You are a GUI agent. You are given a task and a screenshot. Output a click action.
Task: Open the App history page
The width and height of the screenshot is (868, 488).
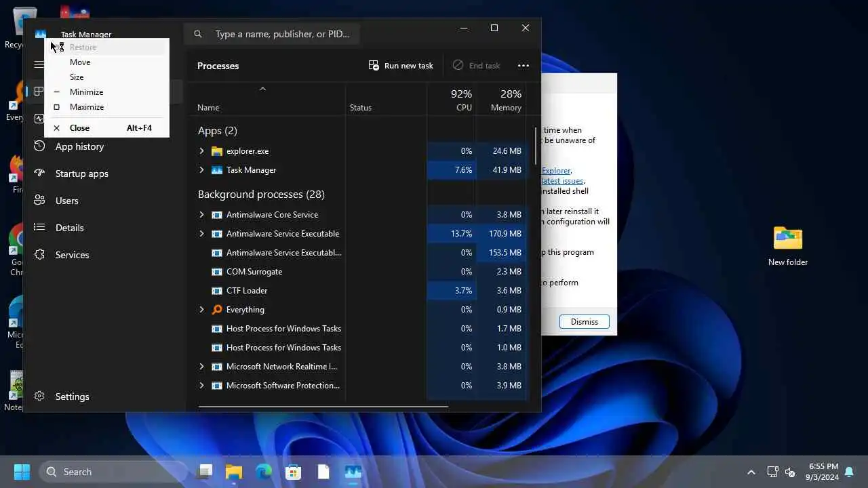79,146
